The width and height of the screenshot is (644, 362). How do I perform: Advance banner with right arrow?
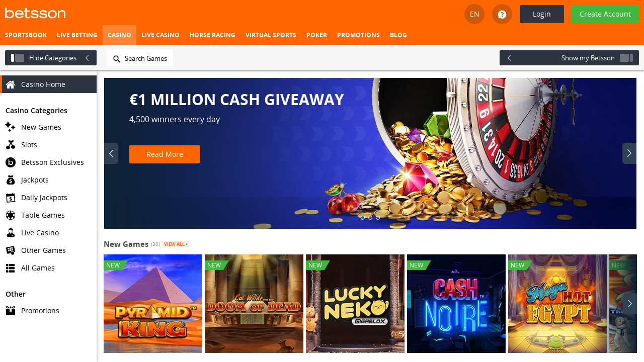(x=629, y=153)
